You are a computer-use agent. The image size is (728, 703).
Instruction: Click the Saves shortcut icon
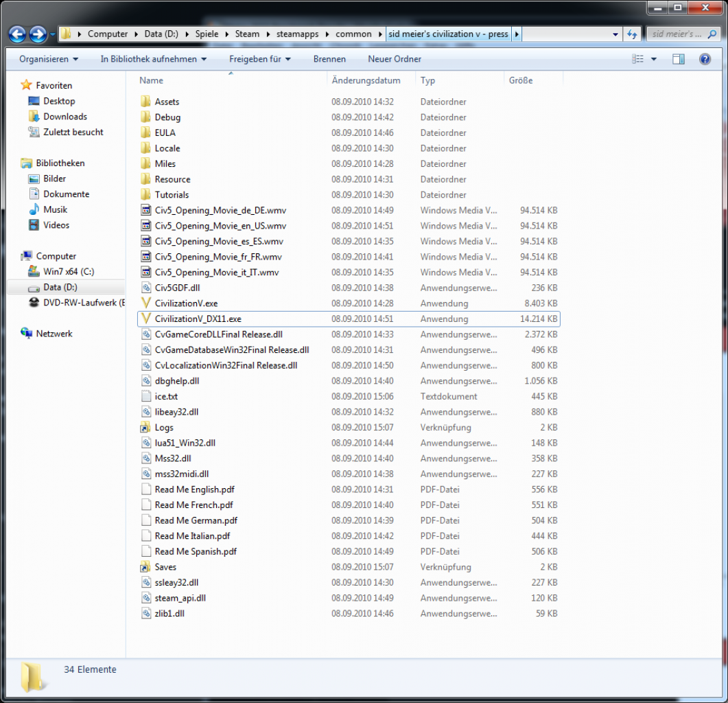click(145, 567)
